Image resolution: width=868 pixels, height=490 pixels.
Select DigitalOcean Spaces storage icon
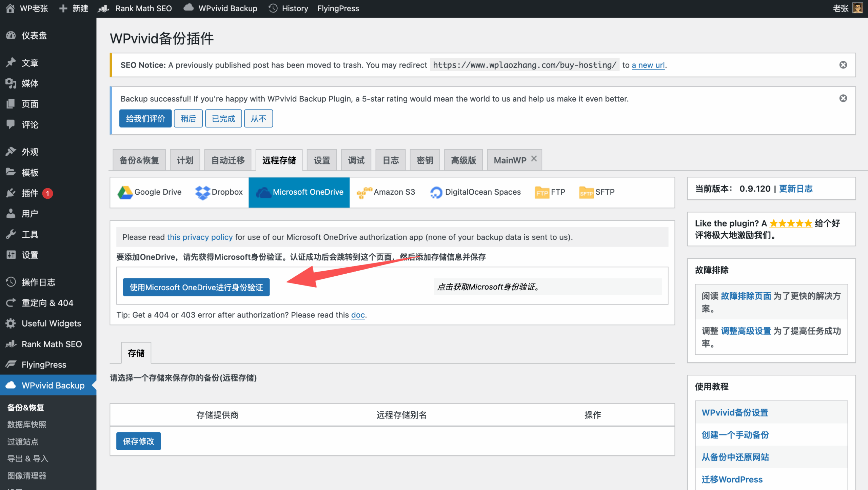coord(436,192)
